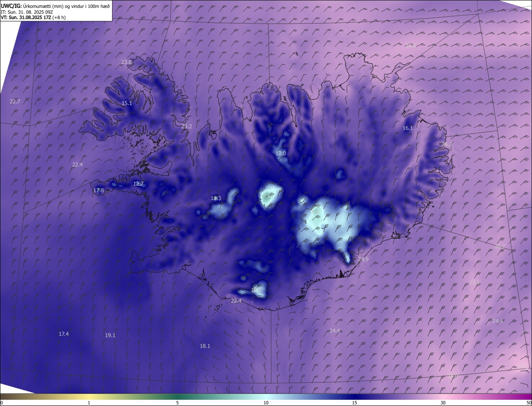The width and height of the screenshot is (532, 406).
Task: Click the 1 tick on the color scale
Action: click(x=89, y=403)
